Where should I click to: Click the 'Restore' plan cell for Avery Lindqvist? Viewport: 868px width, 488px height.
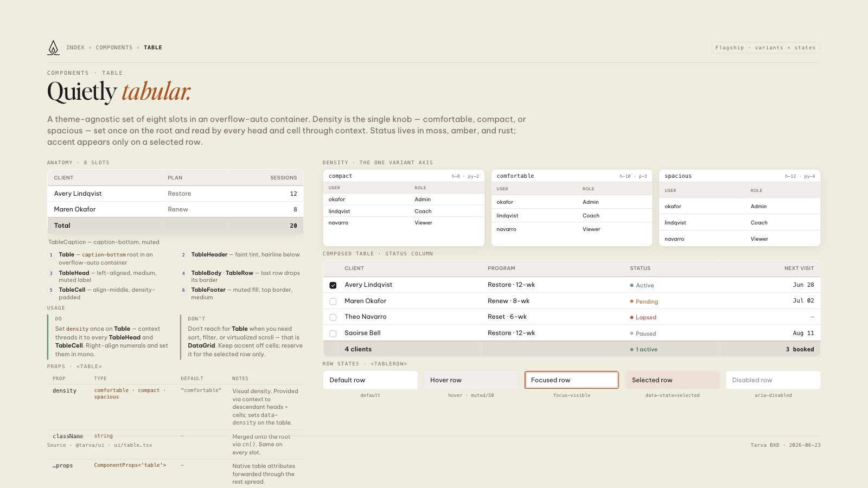click(x=180, y=194)
